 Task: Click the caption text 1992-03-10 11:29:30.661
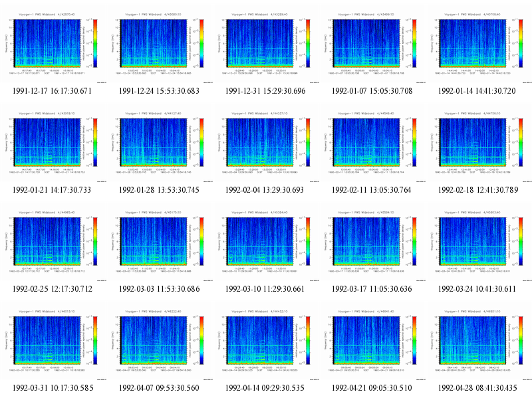265,289
